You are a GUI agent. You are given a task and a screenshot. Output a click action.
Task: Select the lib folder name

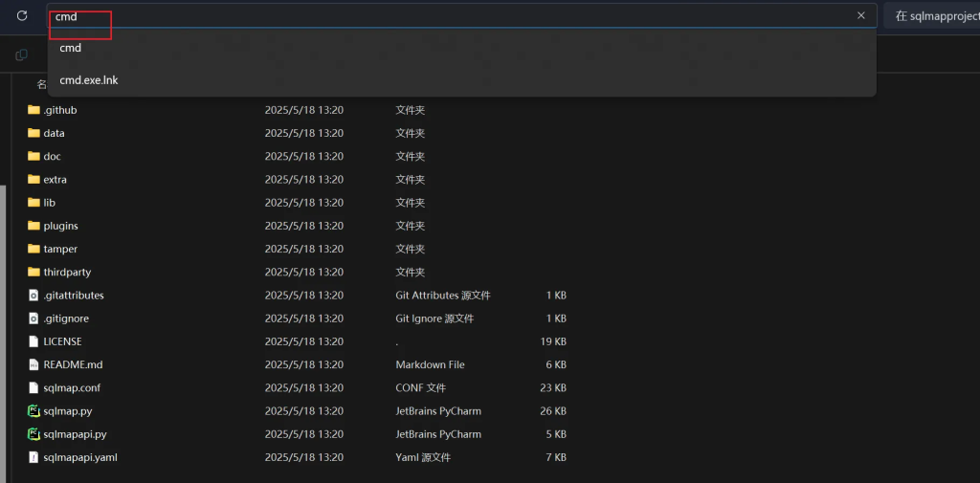(x=50, y=203)
